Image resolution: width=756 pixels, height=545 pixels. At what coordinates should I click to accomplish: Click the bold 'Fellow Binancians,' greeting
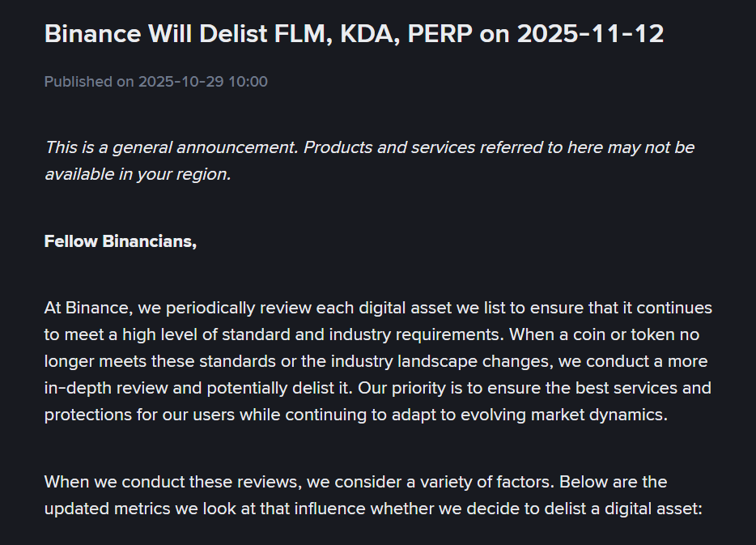point(121,241)
